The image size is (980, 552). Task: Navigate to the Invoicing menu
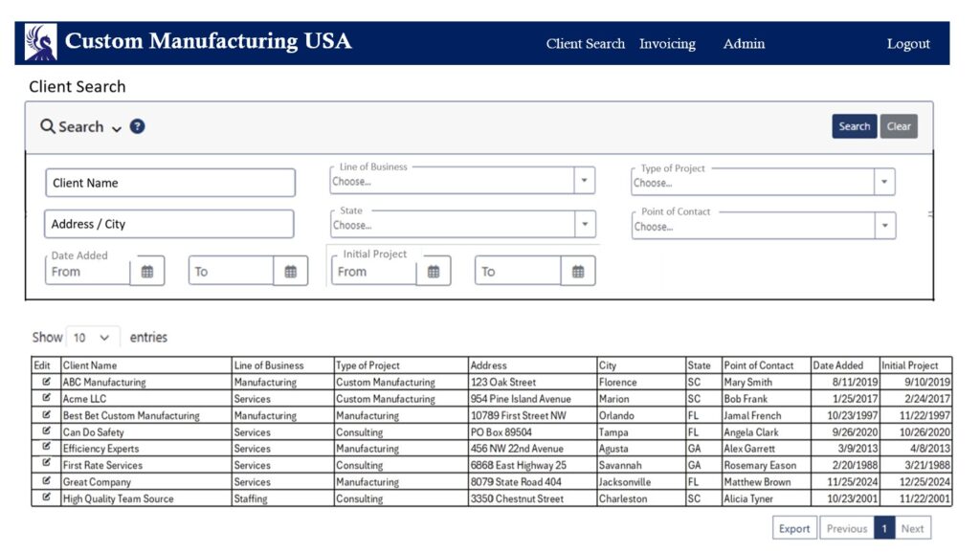[x=667, y=44]
